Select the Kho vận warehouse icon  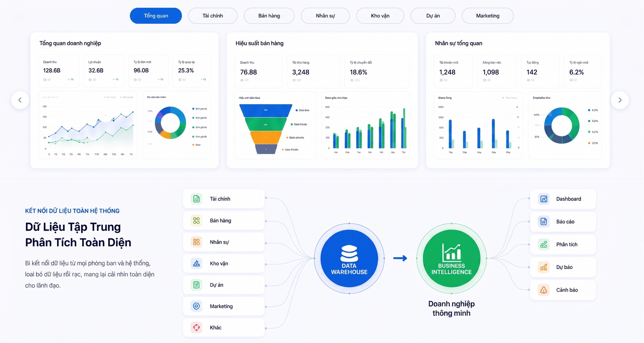(196, 263)
